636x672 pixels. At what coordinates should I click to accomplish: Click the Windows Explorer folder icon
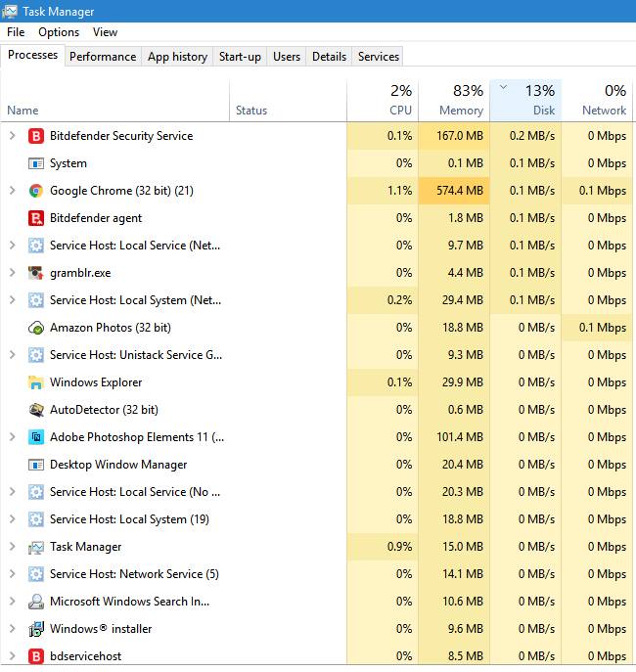(36, 382)
